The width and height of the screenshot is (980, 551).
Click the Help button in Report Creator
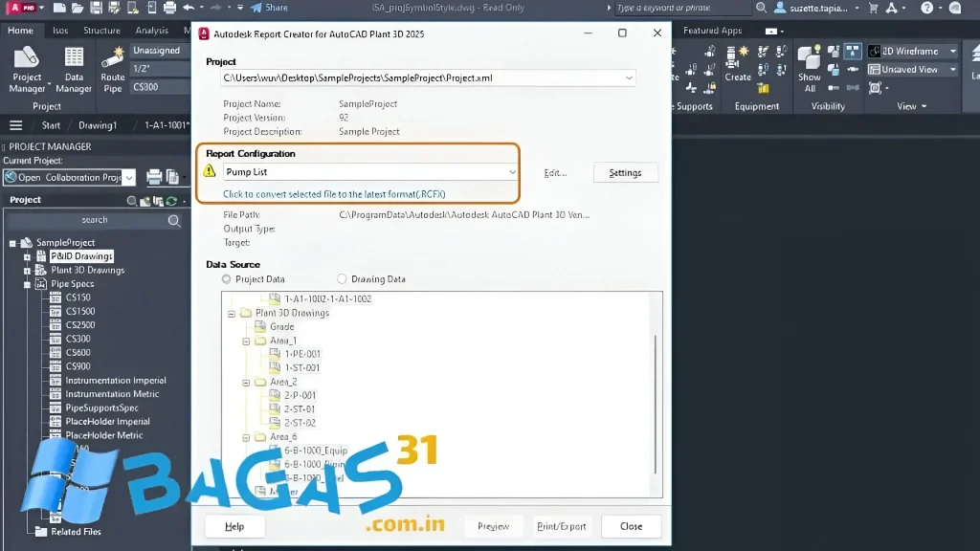pos(234,527)
